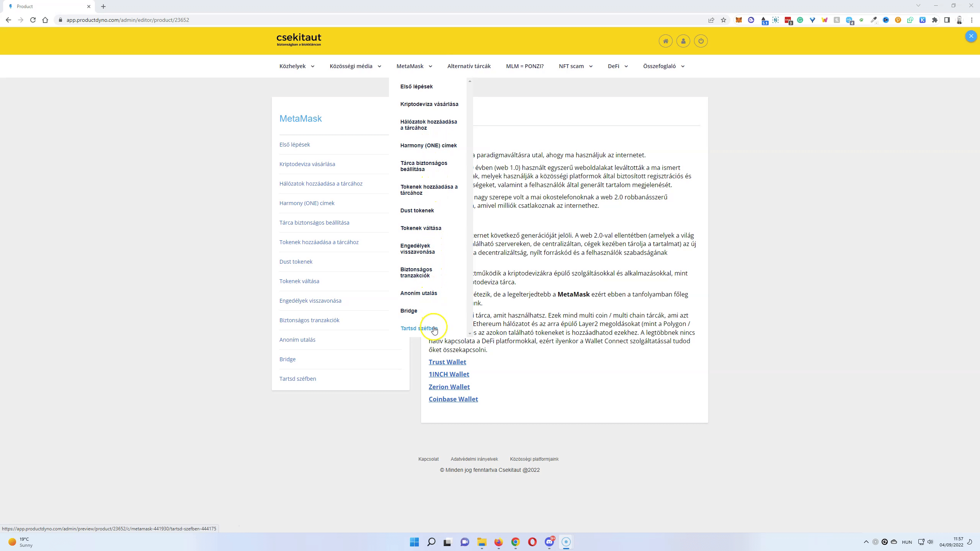Screen dimensions: 980x551
Task: Open the browser extensions puzzle icon
Action: click(x=935, y=20)
